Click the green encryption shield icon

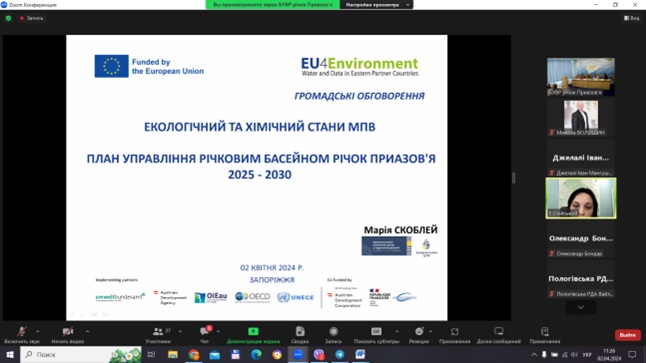tap(8, 18)
